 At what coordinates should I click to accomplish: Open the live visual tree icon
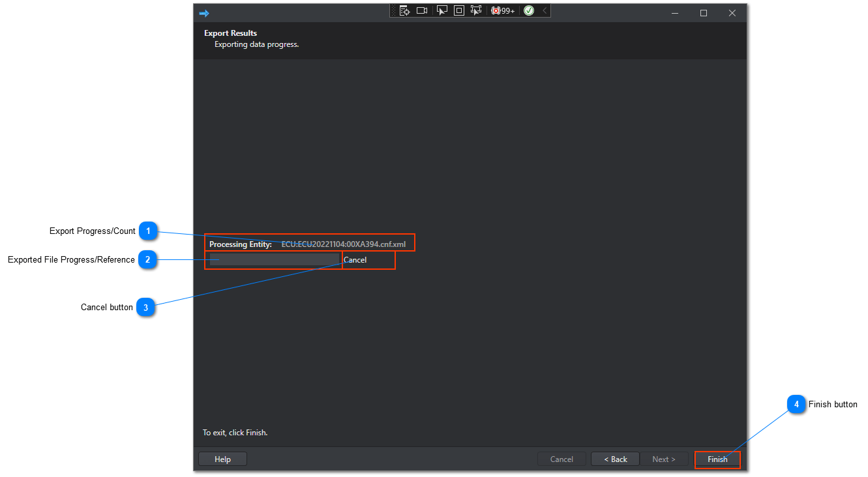coord(405,10)
